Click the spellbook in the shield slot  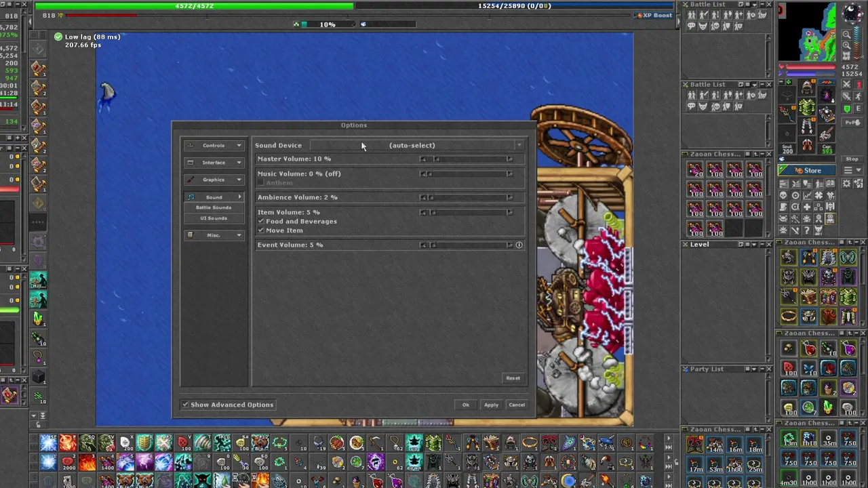[x=827, y=113]
